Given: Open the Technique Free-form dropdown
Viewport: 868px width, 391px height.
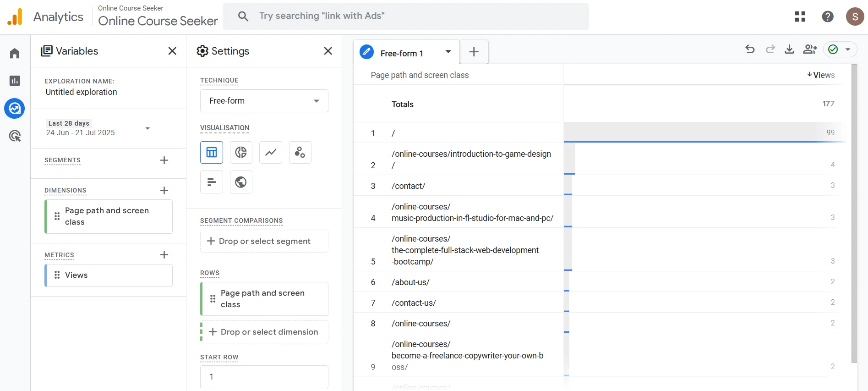Looking at the screenshot, I should pyautogui.click(x=264, y=101).
